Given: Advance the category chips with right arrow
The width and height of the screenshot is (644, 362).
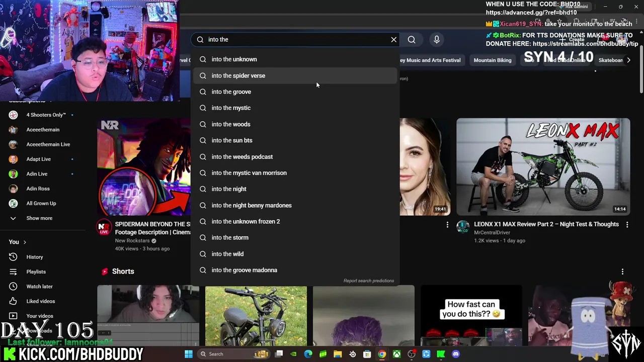Looking at the screenshot, I should 628,60.
